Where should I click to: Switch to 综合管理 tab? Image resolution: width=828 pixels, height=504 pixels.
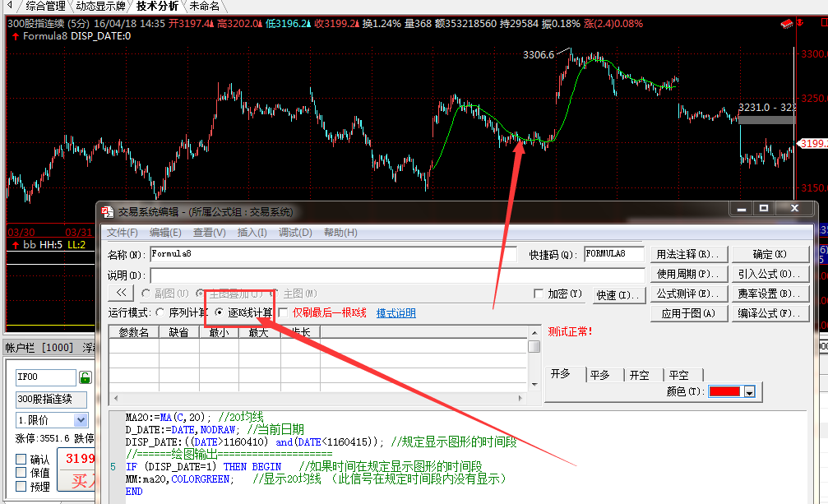45,7
